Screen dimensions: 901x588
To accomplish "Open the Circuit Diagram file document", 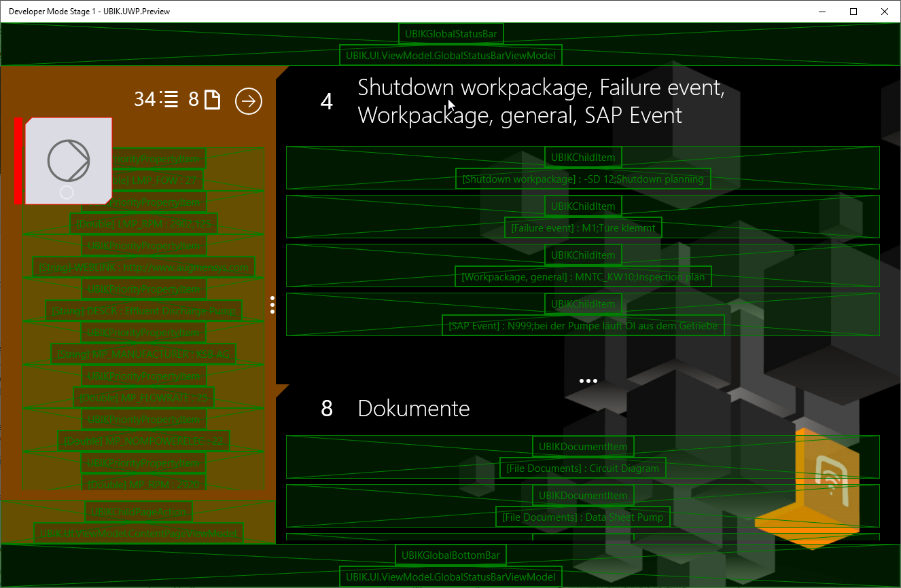I will click(x=582, y=468).
